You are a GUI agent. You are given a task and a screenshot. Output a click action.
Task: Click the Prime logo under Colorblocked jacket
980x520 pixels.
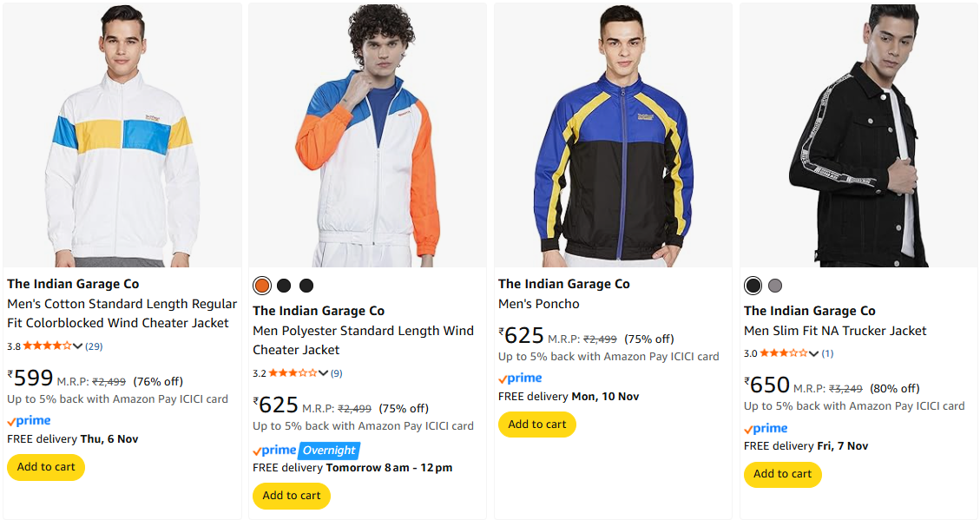coord(29,421)
